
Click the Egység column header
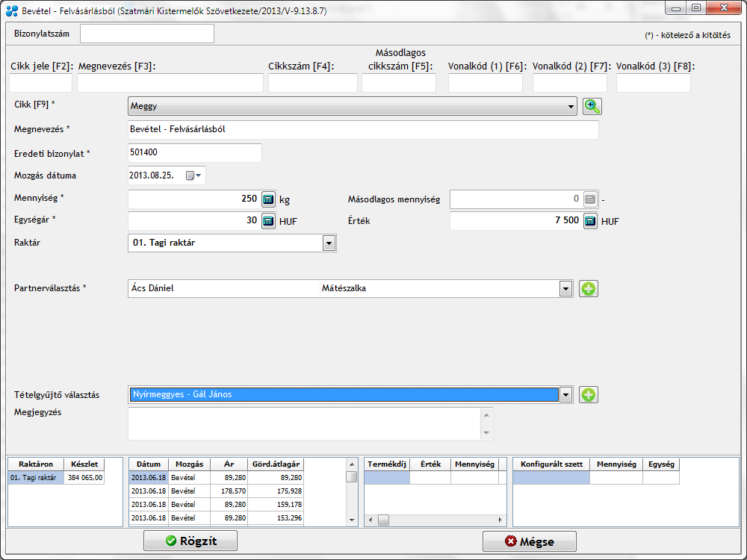661,464
